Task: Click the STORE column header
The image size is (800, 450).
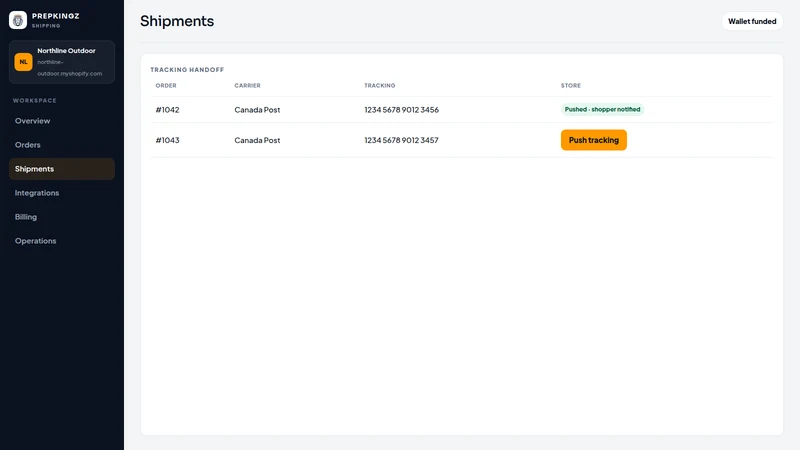Action: click(x=570, y=86)
